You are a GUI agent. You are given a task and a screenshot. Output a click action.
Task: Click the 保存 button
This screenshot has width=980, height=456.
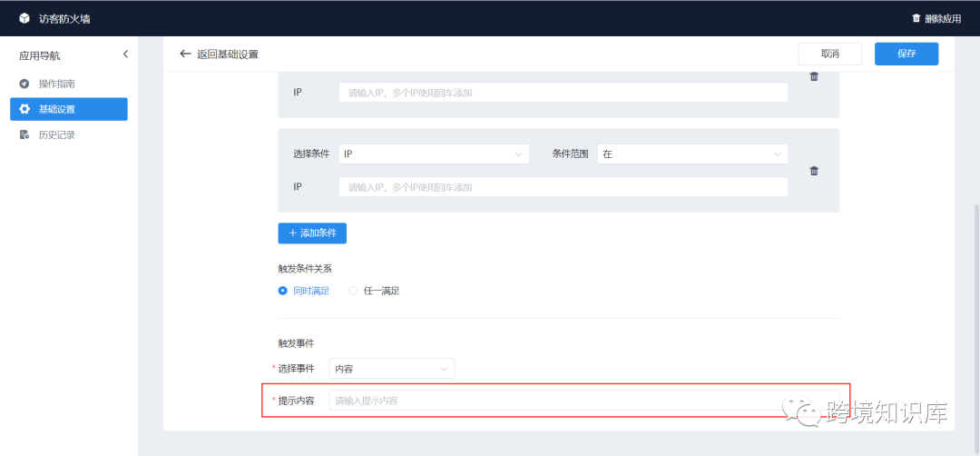pos(906,54)
